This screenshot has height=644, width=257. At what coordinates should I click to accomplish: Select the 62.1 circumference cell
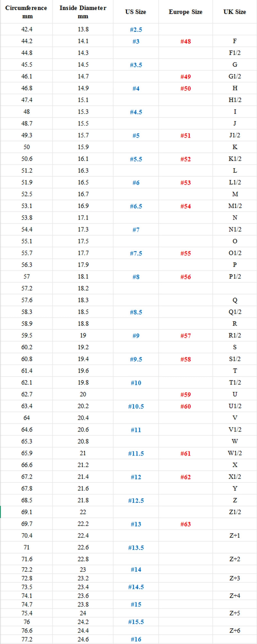[27, 383]
